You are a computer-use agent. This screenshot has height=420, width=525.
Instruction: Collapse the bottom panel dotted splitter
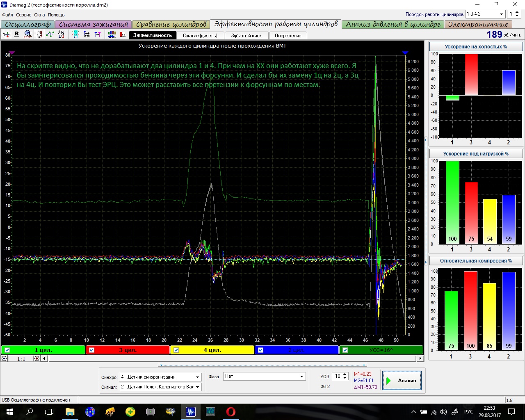(262, 365)
